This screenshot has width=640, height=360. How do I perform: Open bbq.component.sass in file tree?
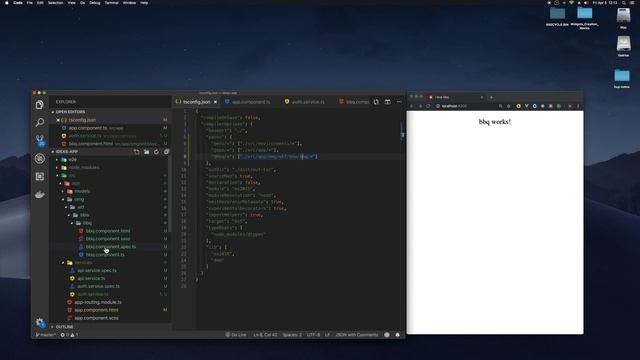click(108, 239)
